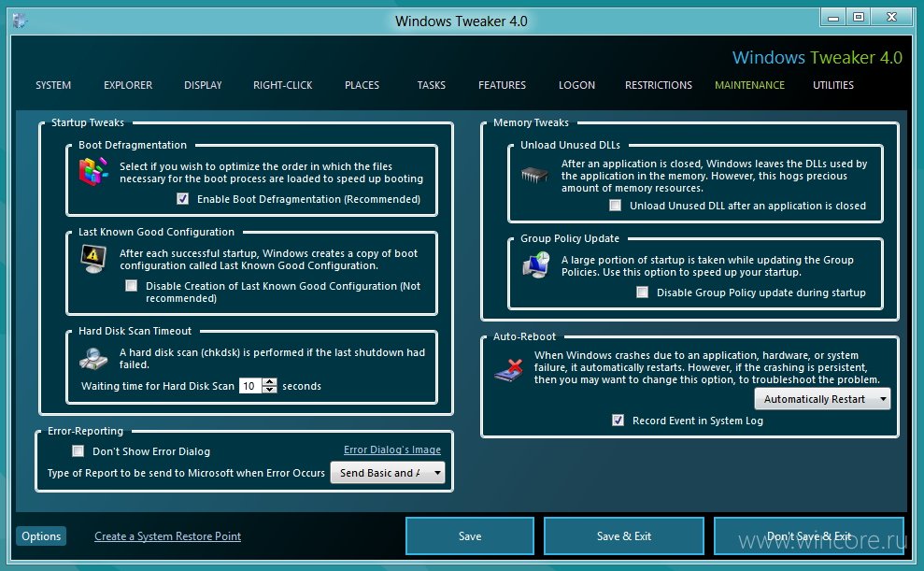Select the LOGON tab
The height and width of the screenshot is (571, 924).
tap(576, 85)
